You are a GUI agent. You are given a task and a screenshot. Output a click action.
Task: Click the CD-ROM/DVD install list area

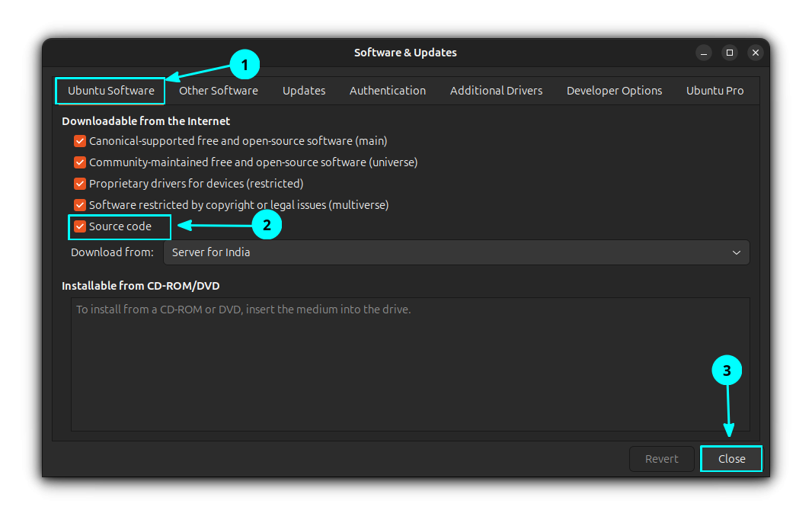coord(410,364)
